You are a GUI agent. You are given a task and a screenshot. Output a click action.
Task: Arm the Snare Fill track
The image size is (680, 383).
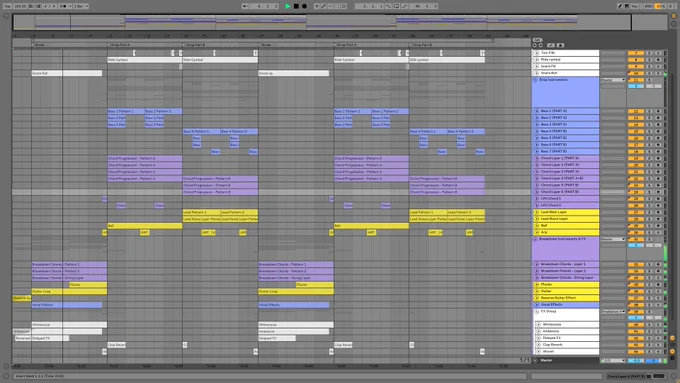coord(658,66)
